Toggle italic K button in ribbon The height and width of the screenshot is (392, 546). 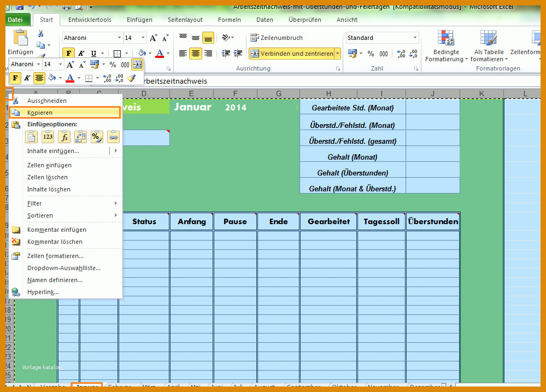[x=81, y=54]
